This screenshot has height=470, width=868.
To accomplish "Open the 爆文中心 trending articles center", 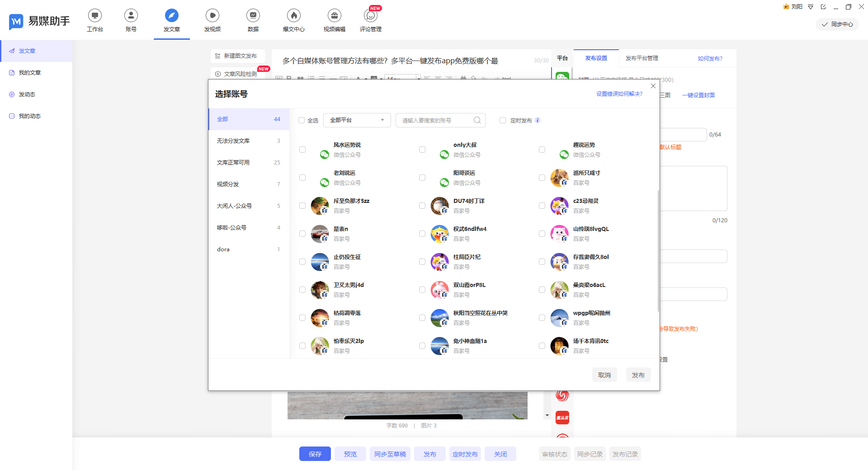I will 293,20.
